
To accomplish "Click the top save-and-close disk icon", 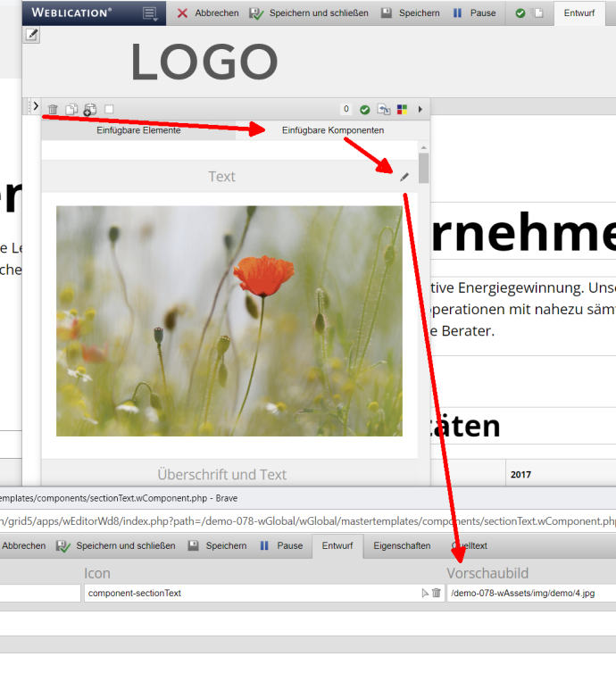I will [256, 13].
